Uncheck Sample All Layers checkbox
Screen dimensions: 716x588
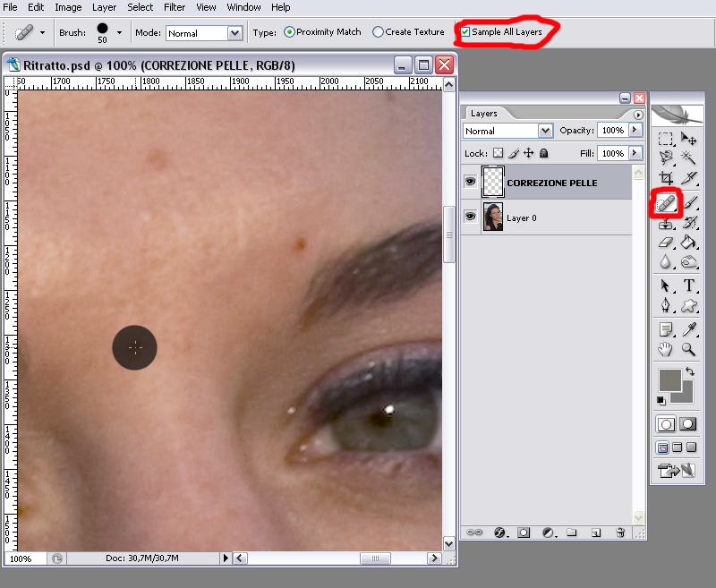click(465, 32)
